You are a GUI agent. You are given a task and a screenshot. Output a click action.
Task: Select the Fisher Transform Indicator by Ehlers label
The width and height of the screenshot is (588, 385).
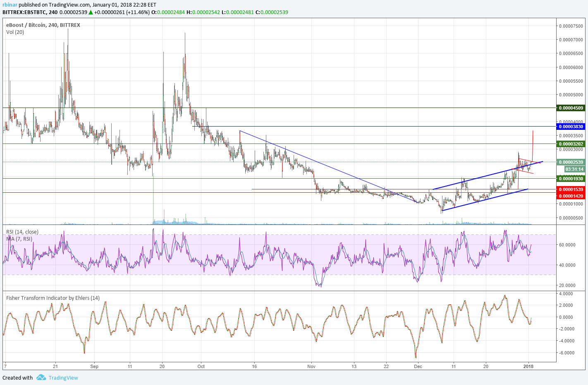[53, 298]
